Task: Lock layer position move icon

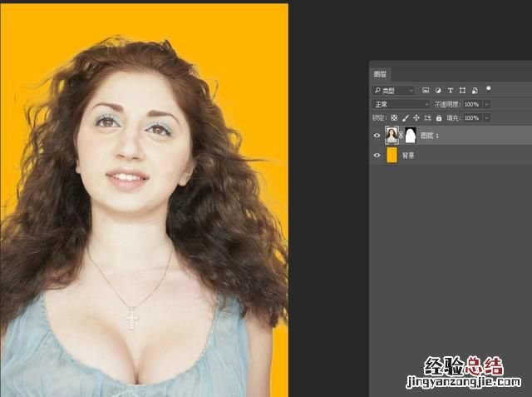Action: (x=416, y=118)
